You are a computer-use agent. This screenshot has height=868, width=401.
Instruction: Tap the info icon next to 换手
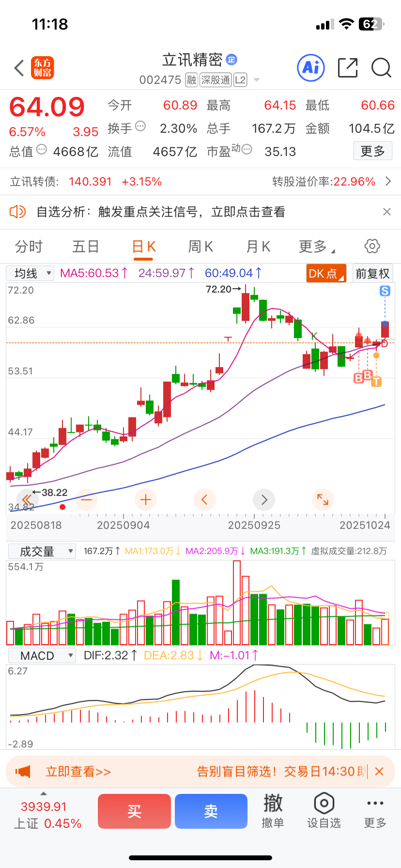click(x=140, y=126)
